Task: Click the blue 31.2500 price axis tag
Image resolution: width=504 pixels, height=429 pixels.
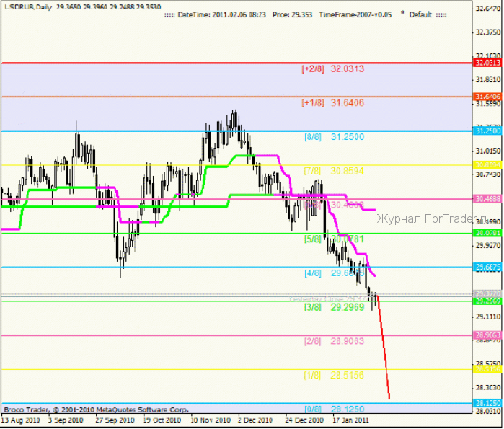Action: 487,131
